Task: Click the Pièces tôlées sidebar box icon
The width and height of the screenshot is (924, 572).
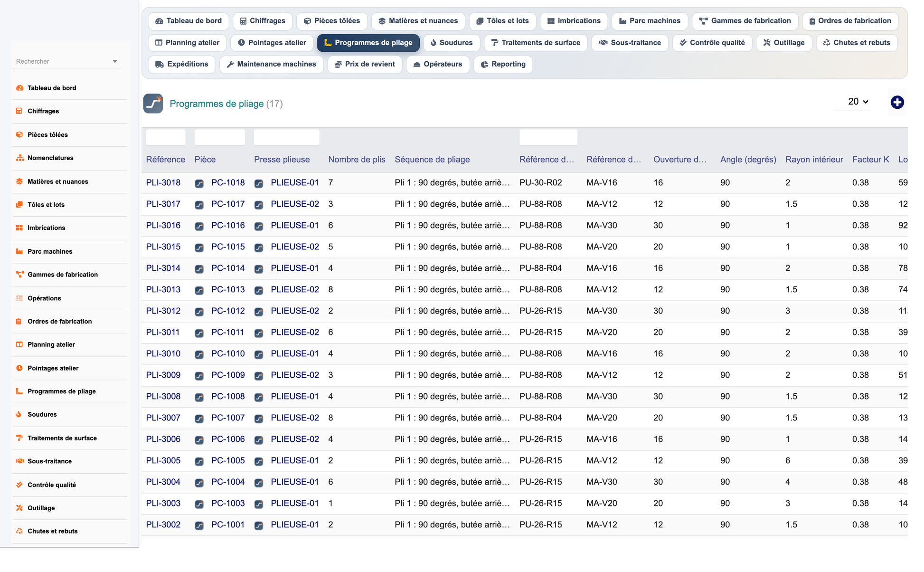Action: point(19,134)
